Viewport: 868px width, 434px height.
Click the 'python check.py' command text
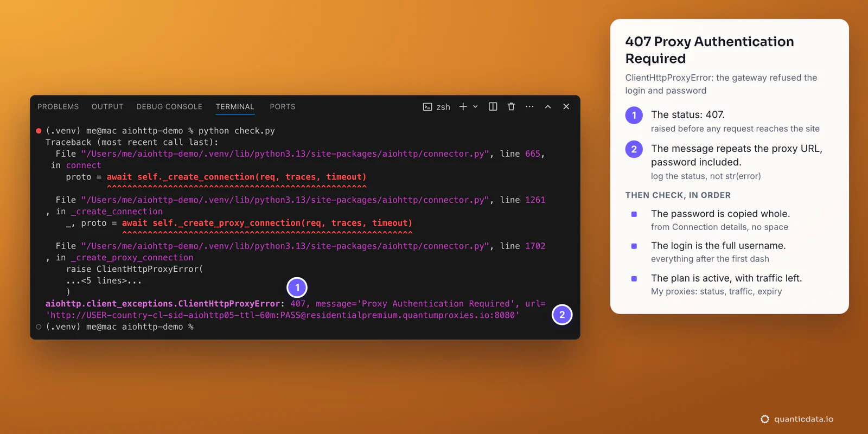pos(237,131)
